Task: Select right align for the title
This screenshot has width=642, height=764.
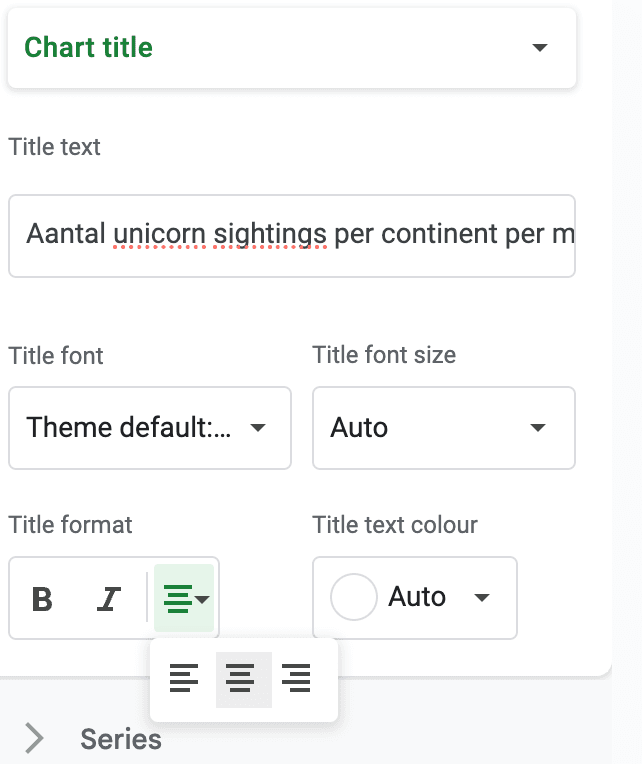Action: click(x=296, y=679)
